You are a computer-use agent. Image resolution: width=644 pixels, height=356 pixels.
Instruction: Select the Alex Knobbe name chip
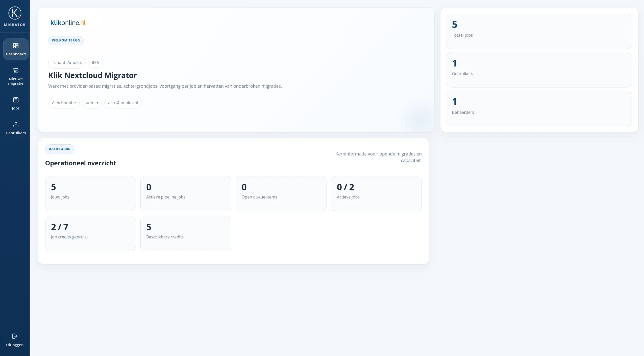(x=64, y=103)
